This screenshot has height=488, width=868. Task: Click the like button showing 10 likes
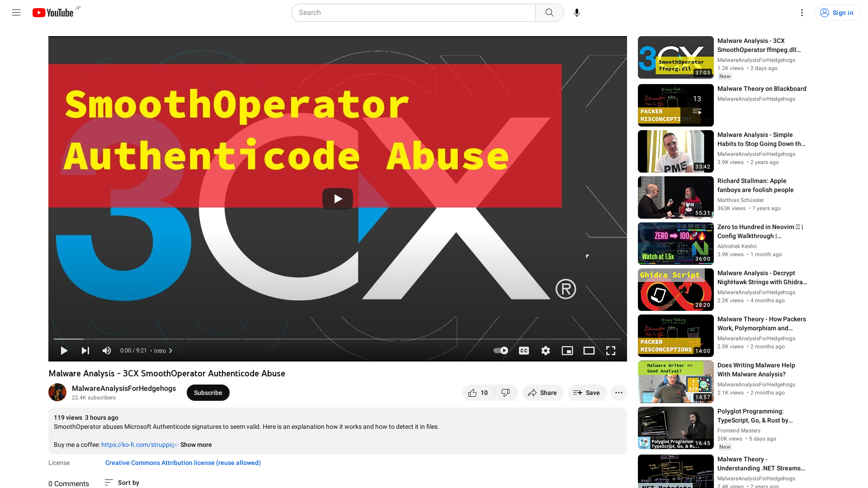[x=477, y=393]
